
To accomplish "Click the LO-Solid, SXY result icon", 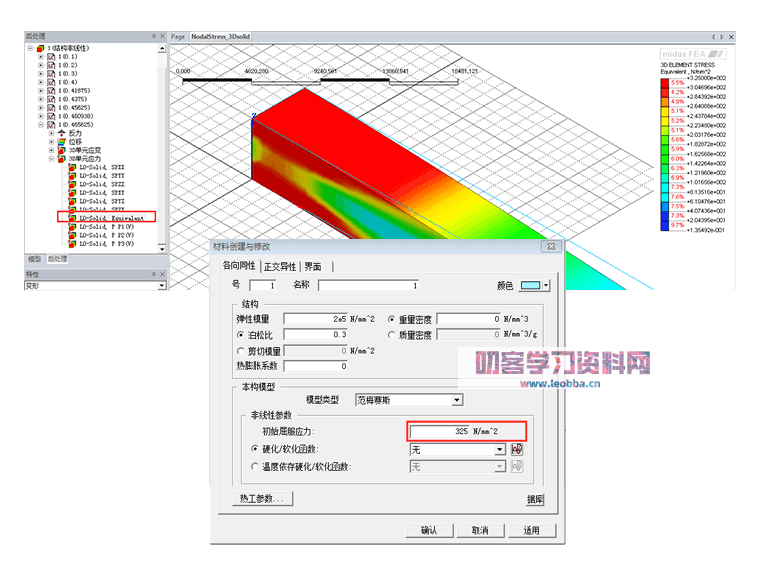I will pyautogui.click(x=72, y=192).
